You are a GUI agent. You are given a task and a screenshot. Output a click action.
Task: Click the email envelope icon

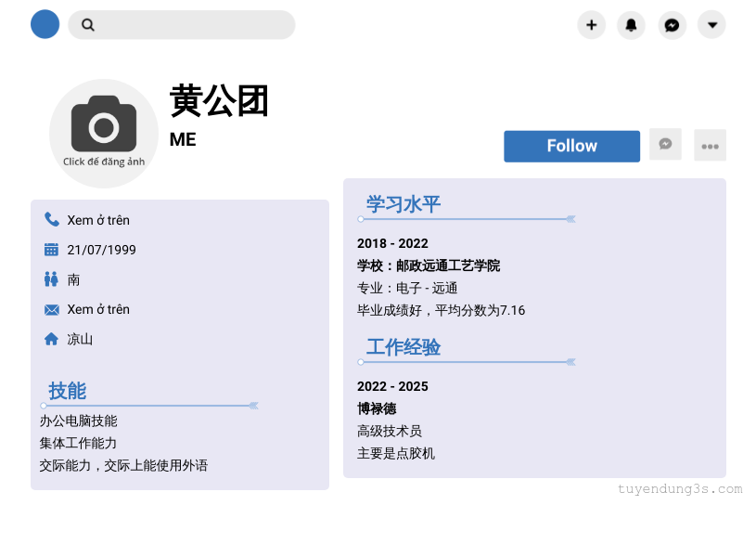52,309
